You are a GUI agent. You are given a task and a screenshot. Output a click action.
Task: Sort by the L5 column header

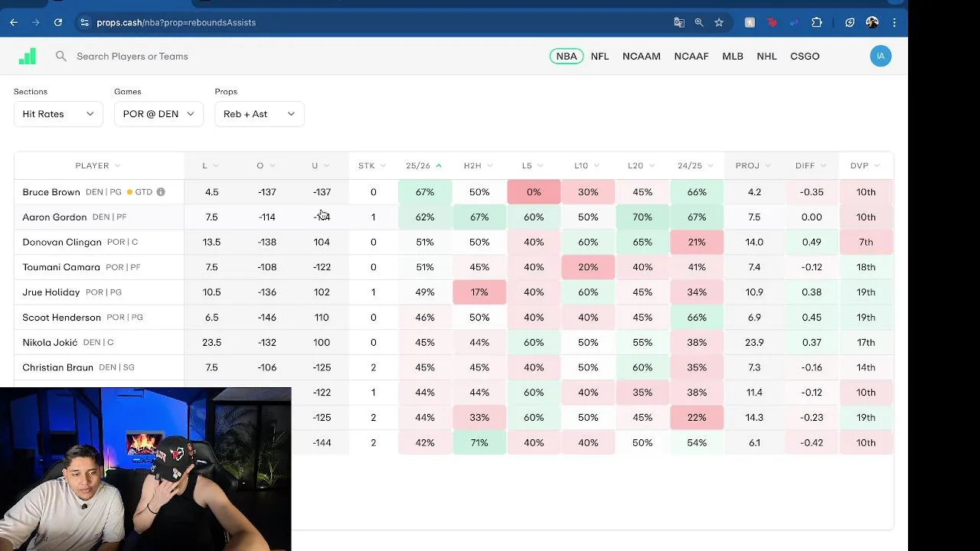click(x=533, y=166)
